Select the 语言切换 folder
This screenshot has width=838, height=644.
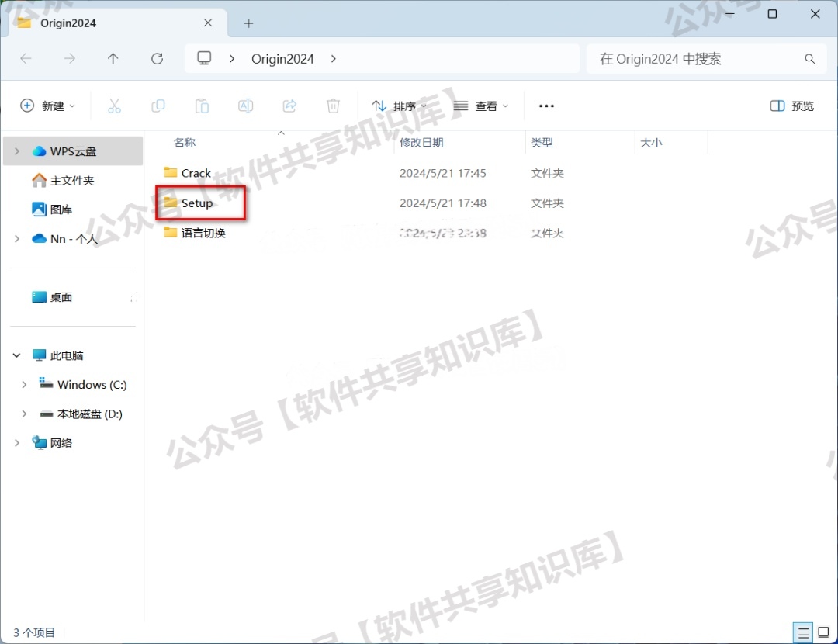(x=203, y=233)
